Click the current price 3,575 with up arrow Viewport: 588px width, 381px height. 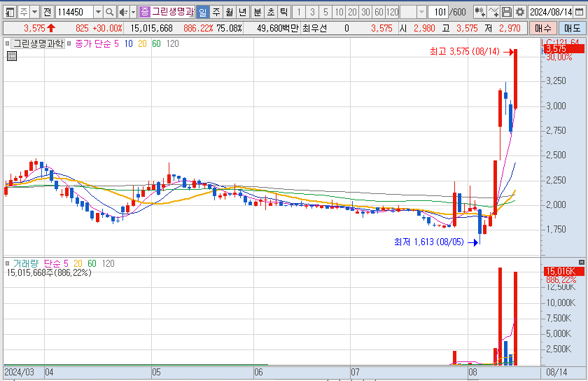(39, 28)
